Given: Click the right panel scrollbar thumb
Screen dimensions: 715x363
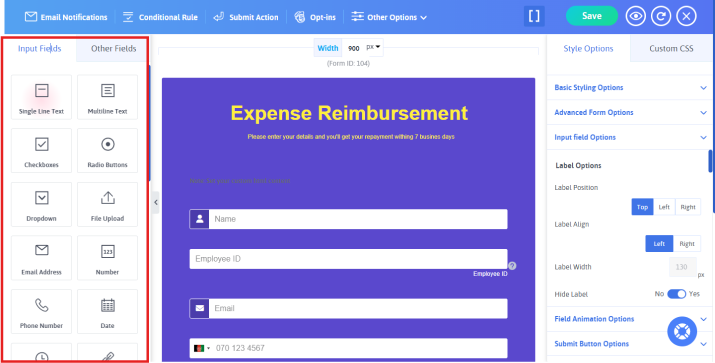Looking at the screenshot, I should (710, 161).
